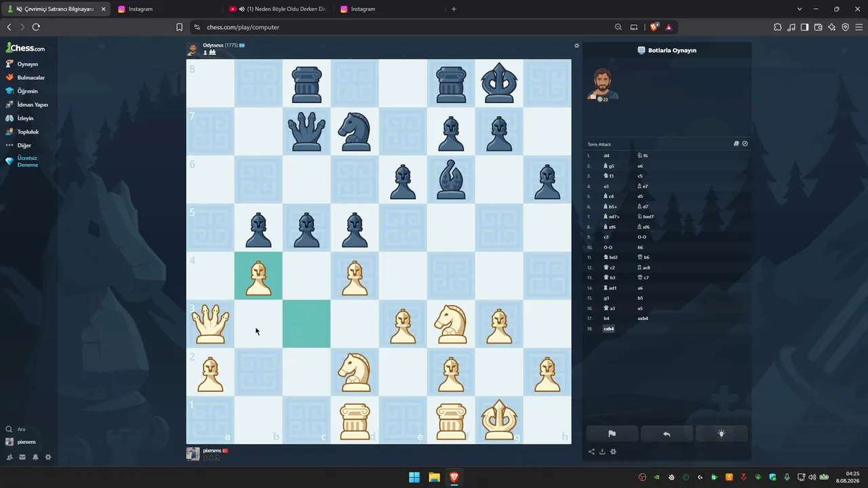Click the zoom out magnifier icon

[x=618, y=27]
